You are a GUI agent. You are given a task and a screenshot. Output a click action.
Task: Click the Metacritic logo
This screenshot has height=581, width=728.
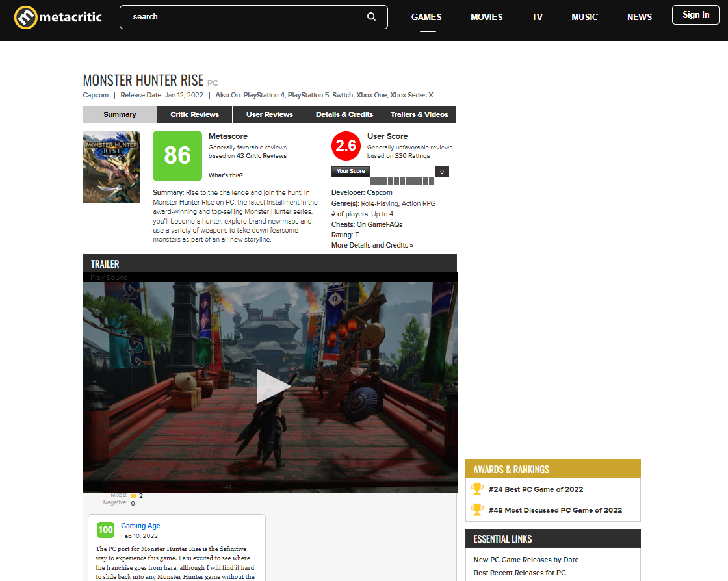[58, 17]
